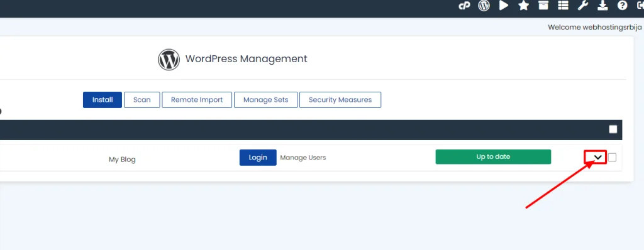Click the blue Install button
The image size is (644, 250).
(103, 100)
